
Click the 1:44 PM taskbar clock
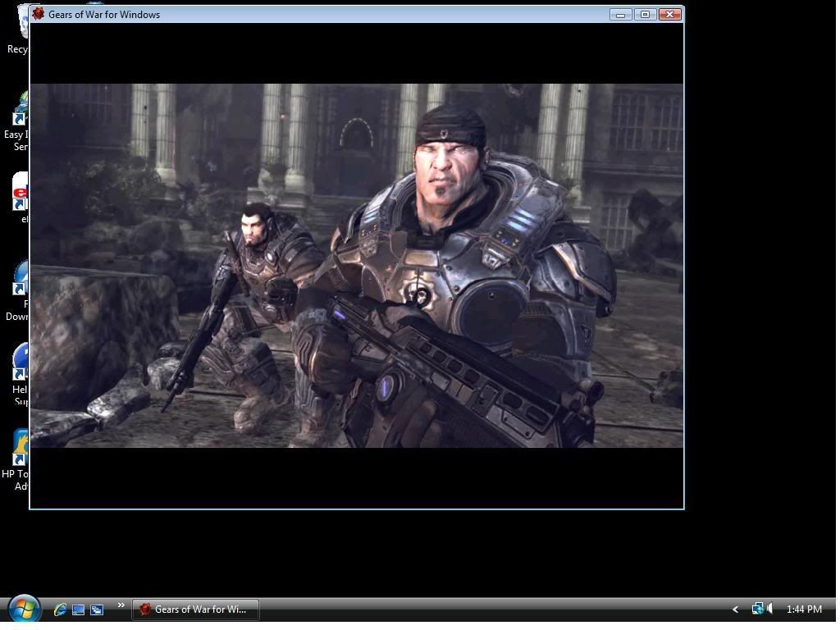[803, 609]
